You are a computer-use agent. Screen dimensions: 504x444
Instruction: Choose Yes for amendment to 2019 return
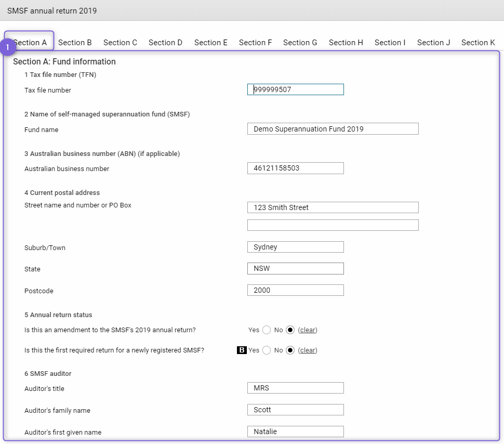pos(267,330)
